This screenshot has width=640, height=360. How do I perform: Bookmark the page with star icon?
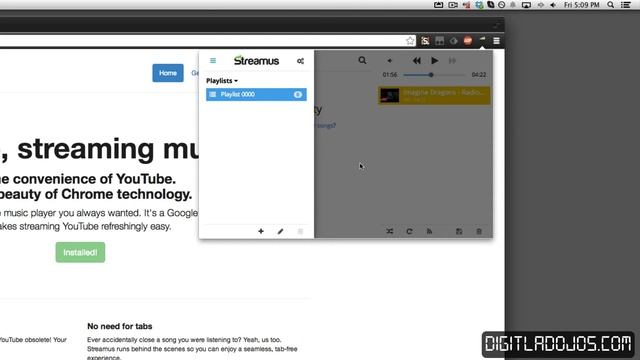[x=410, y=40]
